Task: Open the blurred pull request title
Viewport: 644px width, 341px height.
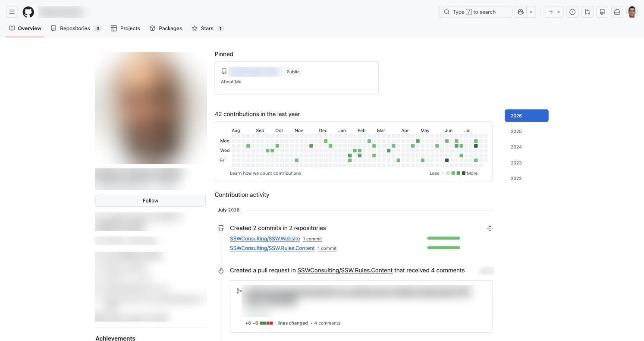Action: [x=357, y=295]
